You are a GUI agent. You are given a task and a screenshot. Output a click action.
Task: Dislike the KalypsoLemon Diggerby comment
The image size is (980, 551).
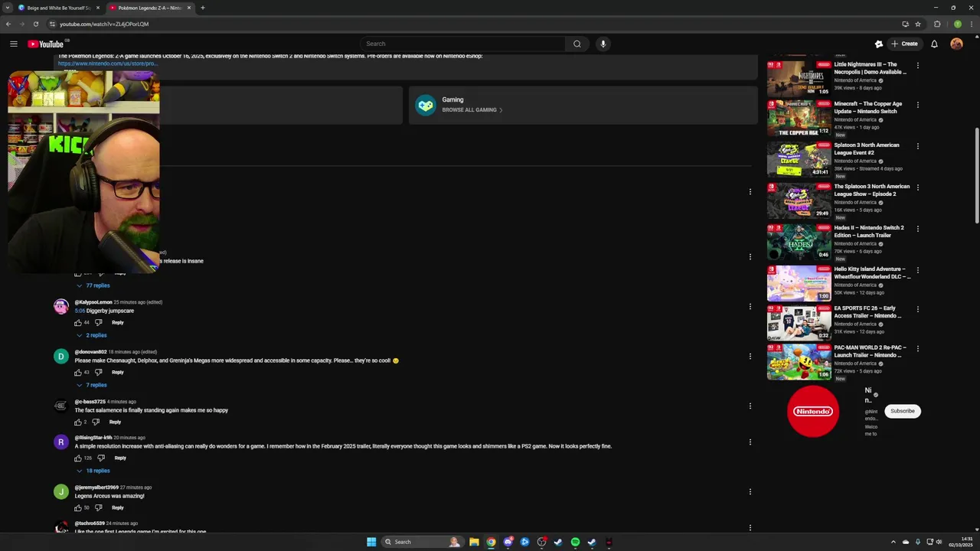pos(98,323)
